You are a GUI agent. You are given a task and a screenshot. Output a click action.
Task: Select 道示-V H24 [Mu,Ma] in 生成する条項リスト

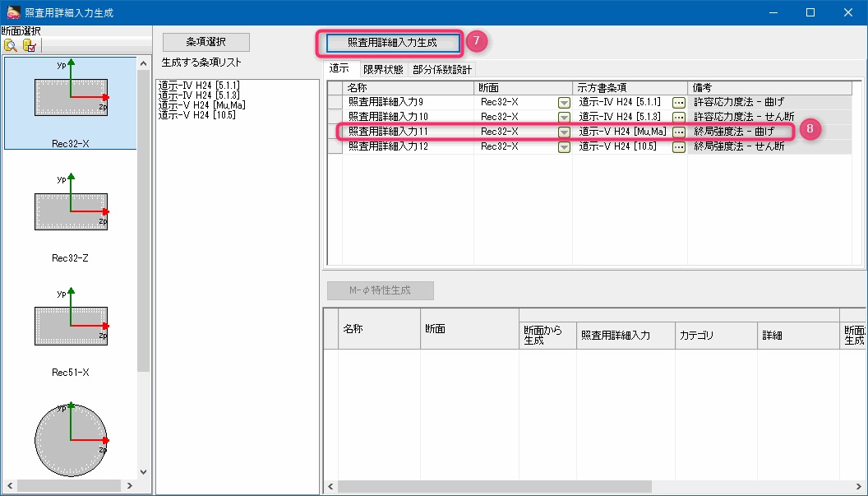click(201, 105)
